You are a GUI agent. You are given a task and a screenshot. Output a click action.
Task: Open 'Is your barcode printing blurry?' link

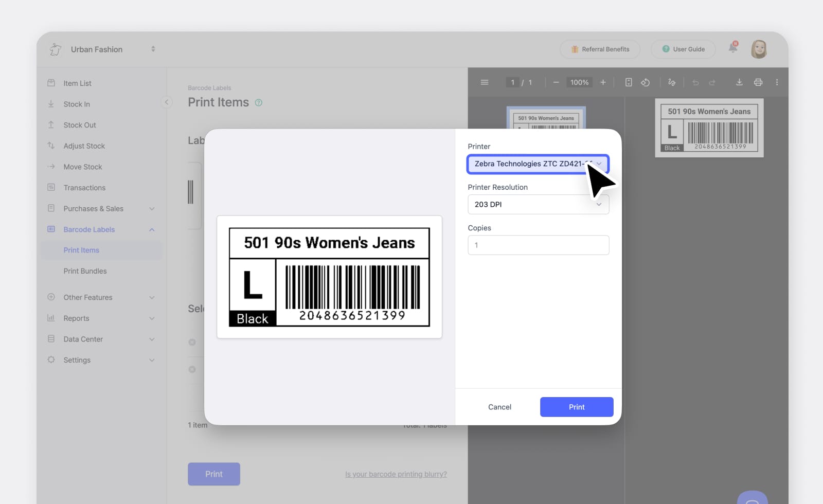tap(396, 474)
